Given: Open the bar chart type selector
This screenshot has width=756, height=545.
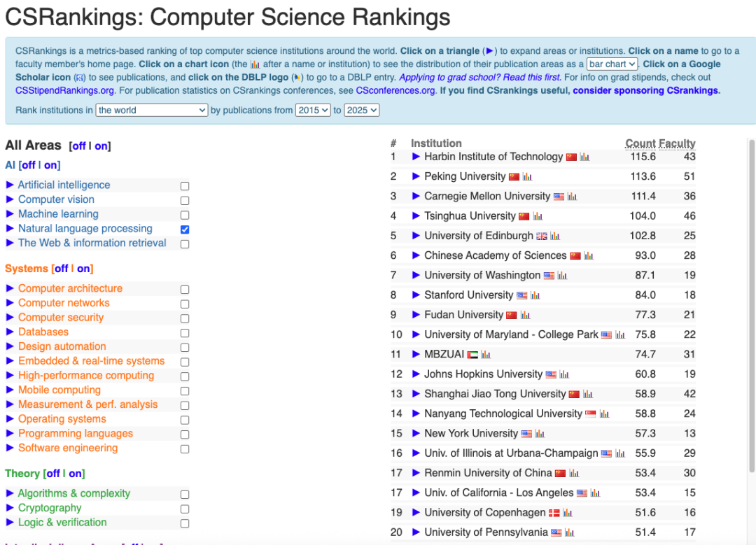Looking at the screenshot, I should pyautogui.click(x=612, y=64).
